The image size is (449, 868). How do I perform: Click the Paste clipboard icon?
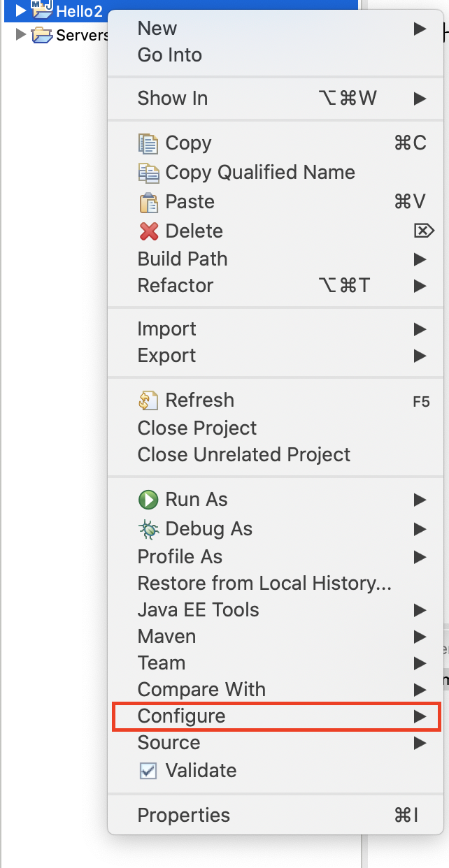(x=148, y=202)
